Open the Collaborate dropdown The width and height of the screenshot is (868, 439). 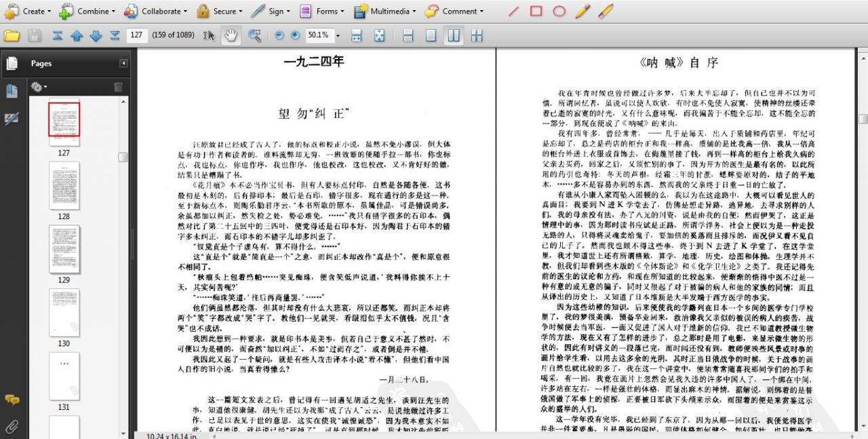click(156, 11)
